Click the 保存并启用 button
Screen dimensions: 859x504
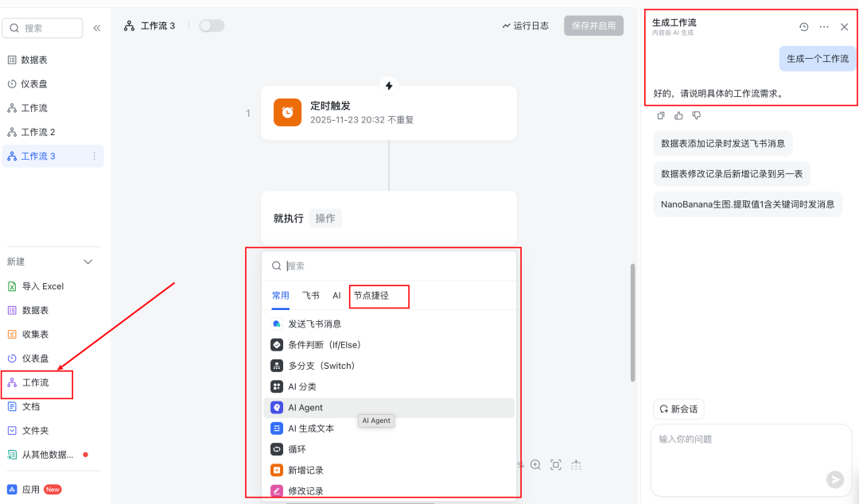593,25
